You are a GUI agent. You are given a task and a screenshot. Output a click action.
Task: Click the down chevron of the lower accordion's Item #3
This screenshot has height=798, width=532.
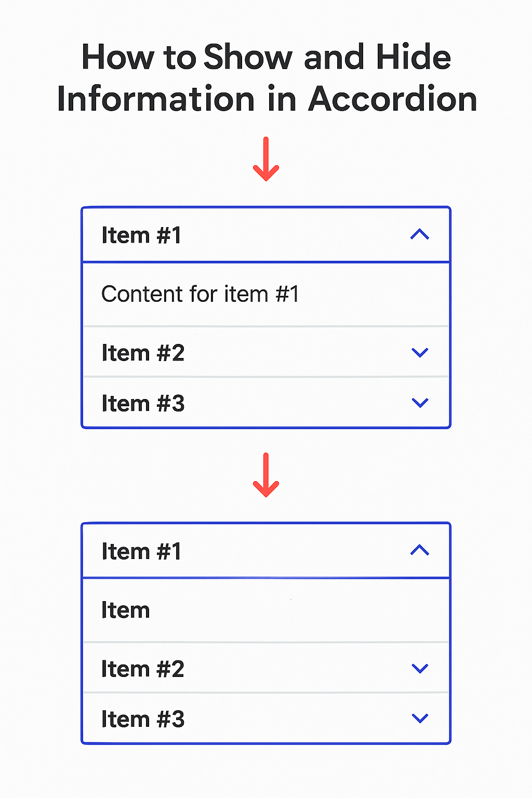420,719
